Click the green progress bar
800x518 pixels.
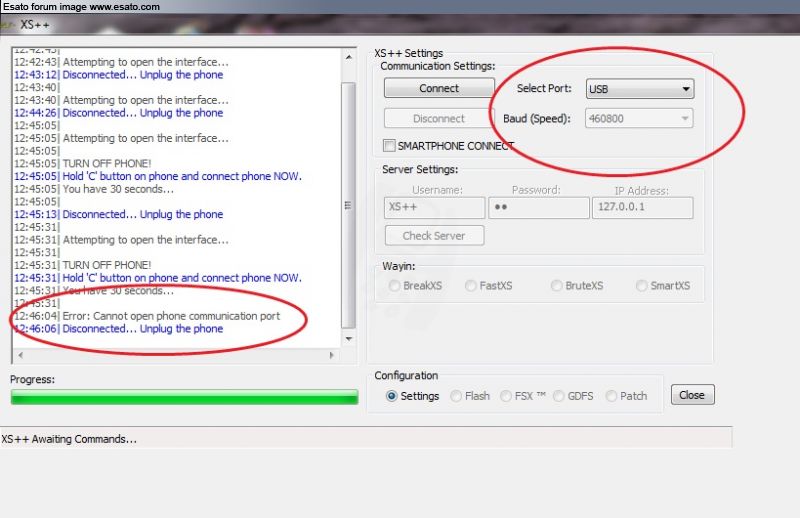tap(184, 397)
